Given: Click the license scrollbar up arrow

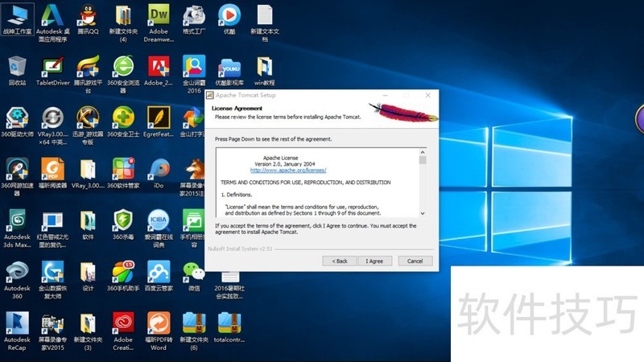Looking at the screenshot, I should pyautogui.click(x=423, y=152).
